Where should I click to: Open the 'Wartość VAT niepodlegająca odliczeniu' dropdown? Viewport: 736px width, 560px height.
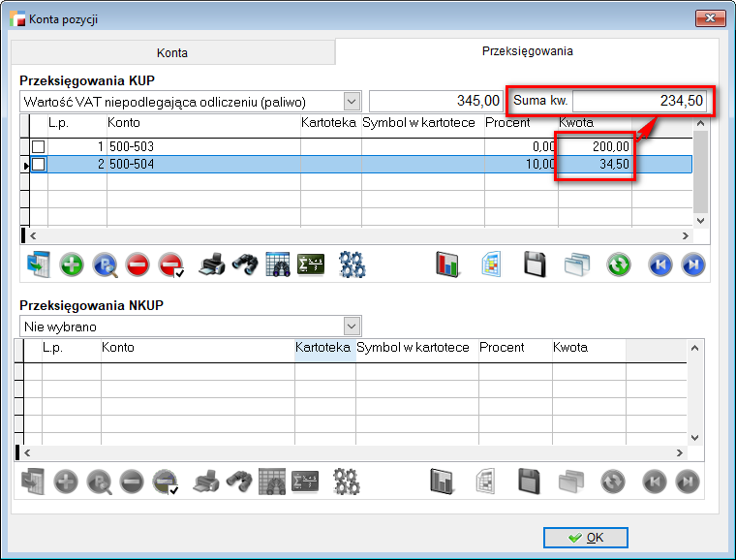[352, 101]
